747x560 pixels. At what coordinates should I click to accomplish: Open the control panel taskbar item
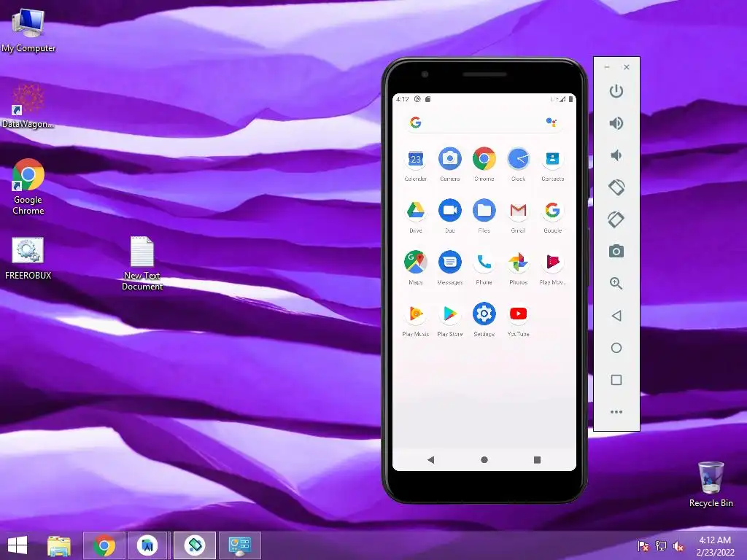pos(239,545)
